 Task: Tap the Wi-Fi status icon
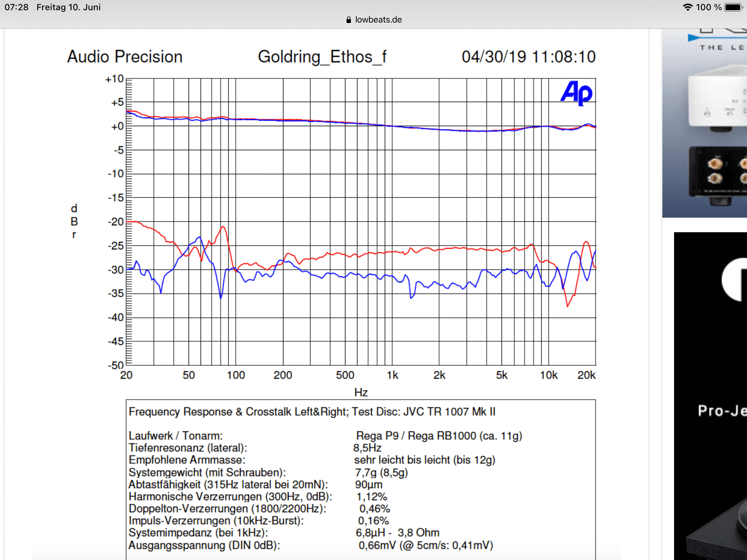click(x=688, y=7)
